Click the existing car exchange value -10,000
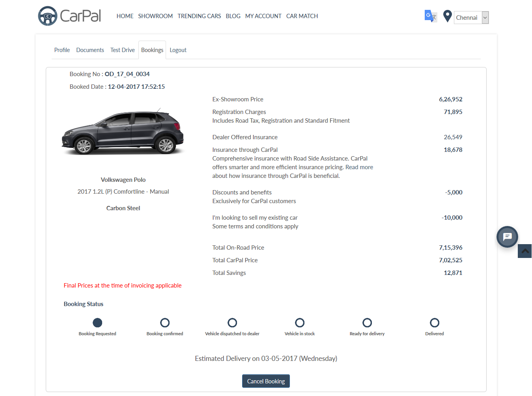The image size is (532, 396). 452,218
